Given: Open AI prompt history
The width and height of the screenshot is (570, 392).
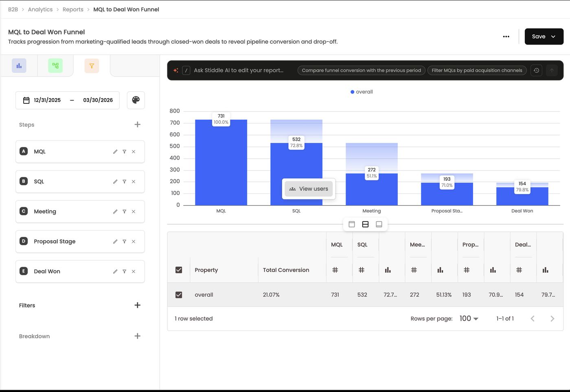Looking at the screenshot, I should coord(536,70).
